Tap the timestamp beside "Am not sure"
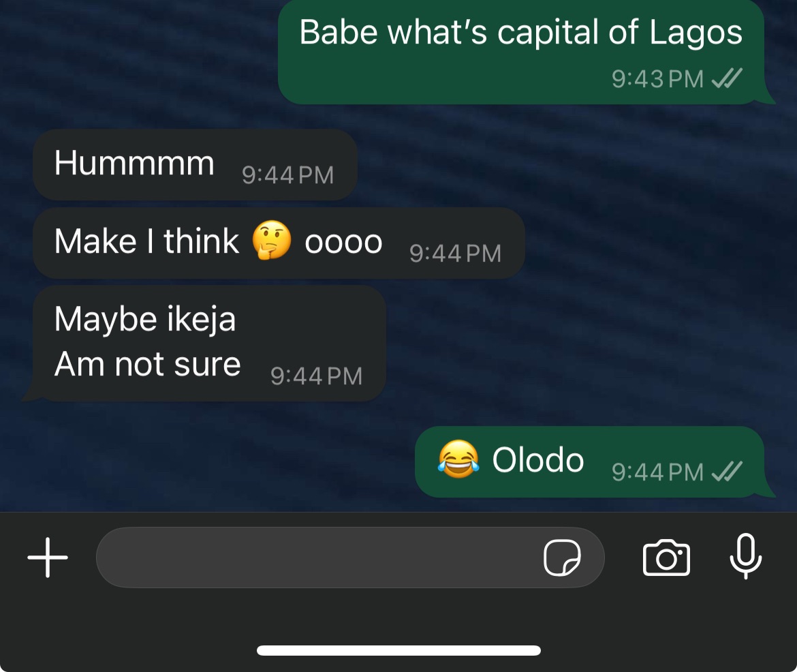Screen dimensions: 797x672 (316, 376)
